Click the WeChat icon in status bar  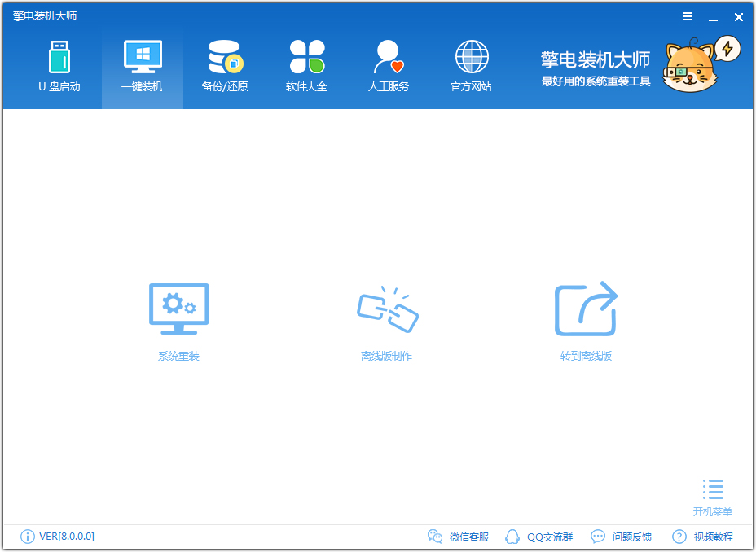435,536
